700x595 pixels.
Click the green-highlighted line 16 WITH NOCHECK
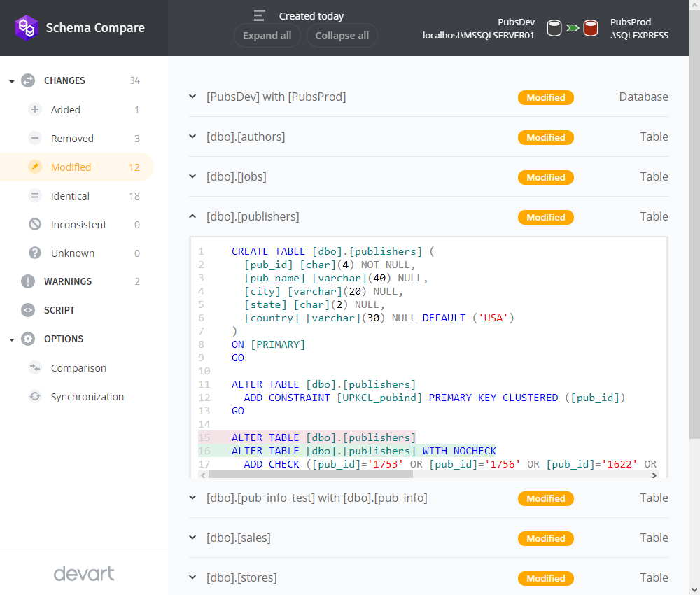click(347, 451)
